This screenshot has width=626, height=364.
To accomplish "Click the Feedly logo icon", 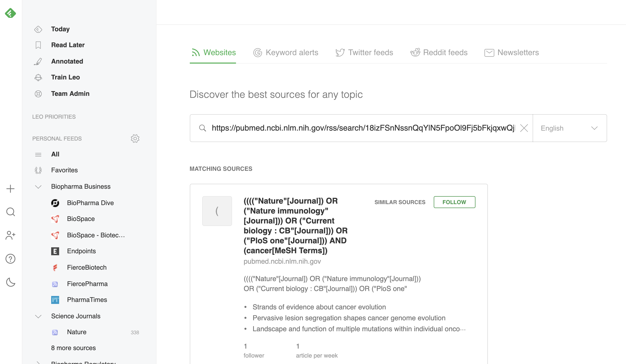I will click(10, 13).
